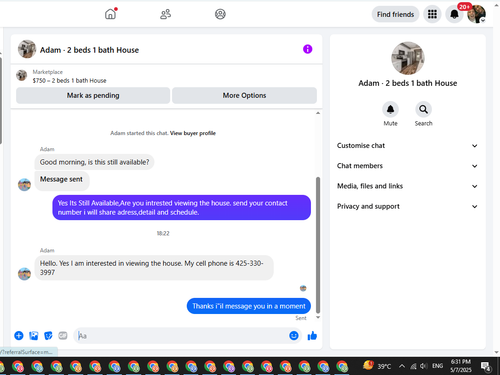This screenshot has height=375, width=500.
Task: Open the Friends icon in top navigation
Action: 165,14
